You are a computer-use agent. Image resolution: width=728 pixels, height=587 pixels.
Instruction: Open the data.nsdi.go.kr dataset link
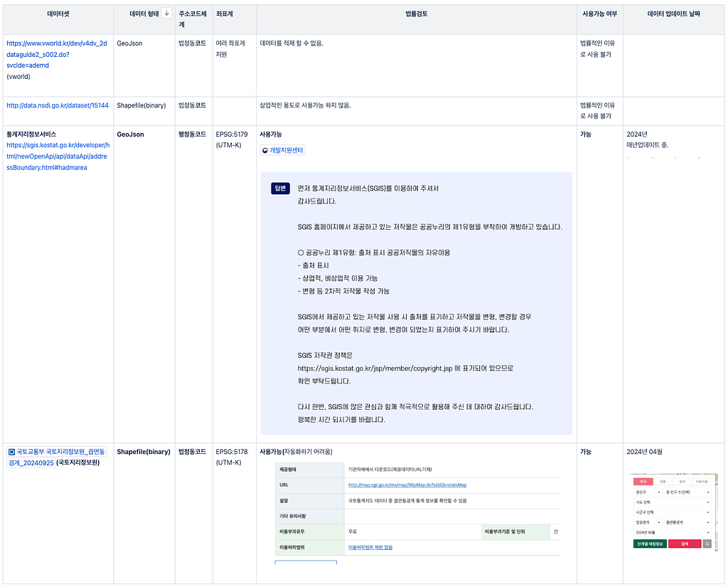[x=58, y=105]
